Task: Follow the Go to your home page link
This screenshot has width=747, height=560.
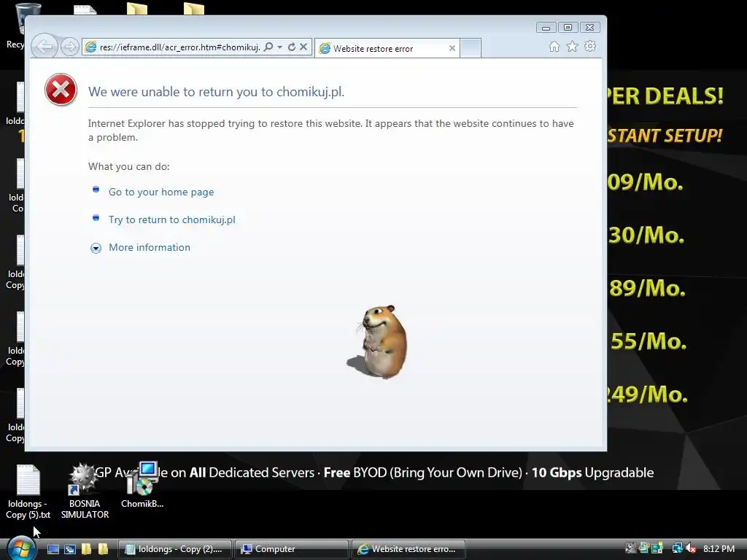Action: [161, 192]
